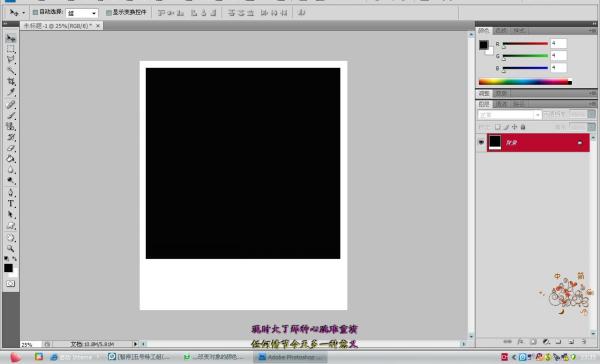Click the foreground color swatch in toolbox

click(x=8, y=268)
